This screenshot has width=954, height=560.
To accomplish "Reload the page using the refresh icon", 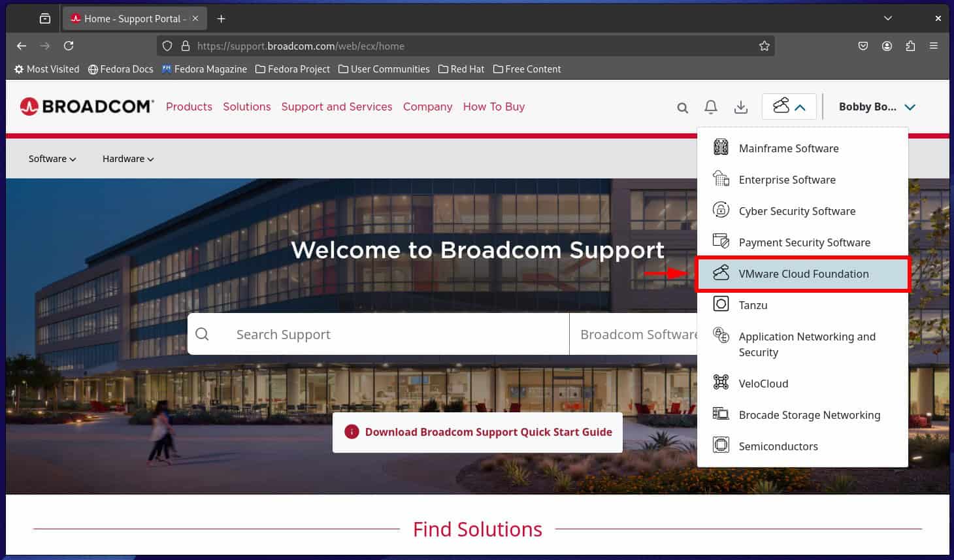I will pos(69,46).
